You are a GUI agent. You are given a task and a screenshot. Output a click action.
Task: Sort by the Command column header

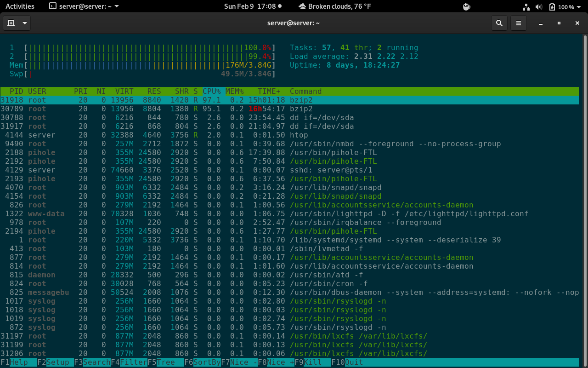click(x=306, y=91)
